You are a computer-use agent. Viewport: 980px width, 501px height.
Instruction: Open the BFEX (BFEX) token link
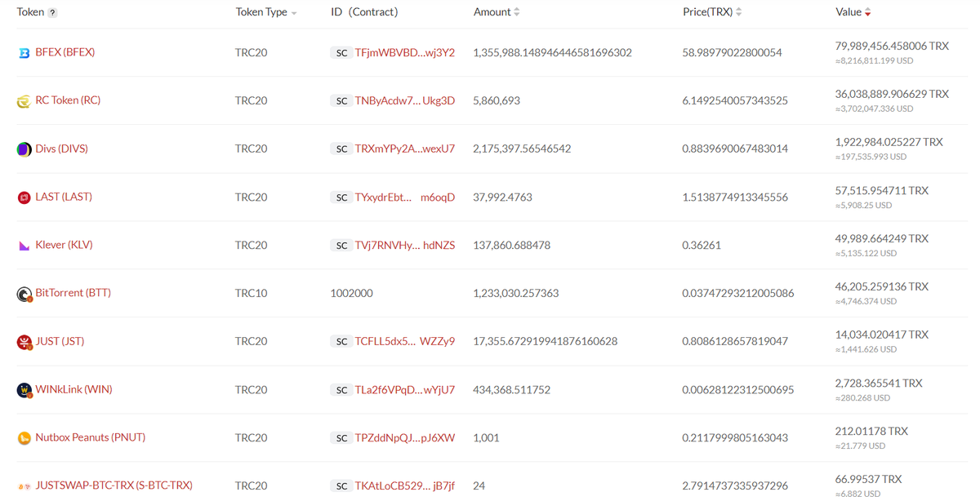point(65,52)
